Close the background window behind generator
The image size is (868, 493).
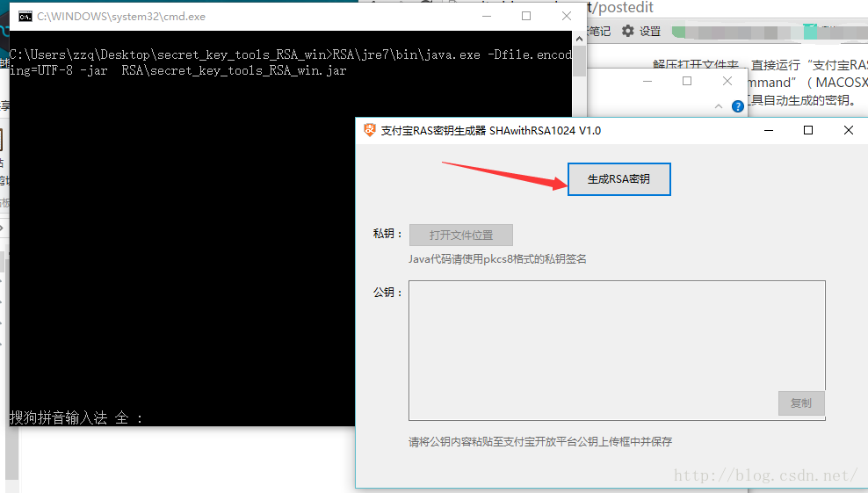click(x=727, y=82)
